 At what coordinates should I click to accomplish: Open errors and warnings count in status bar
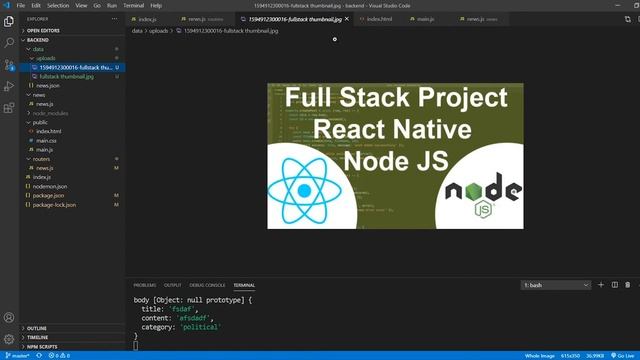(59, 356)
